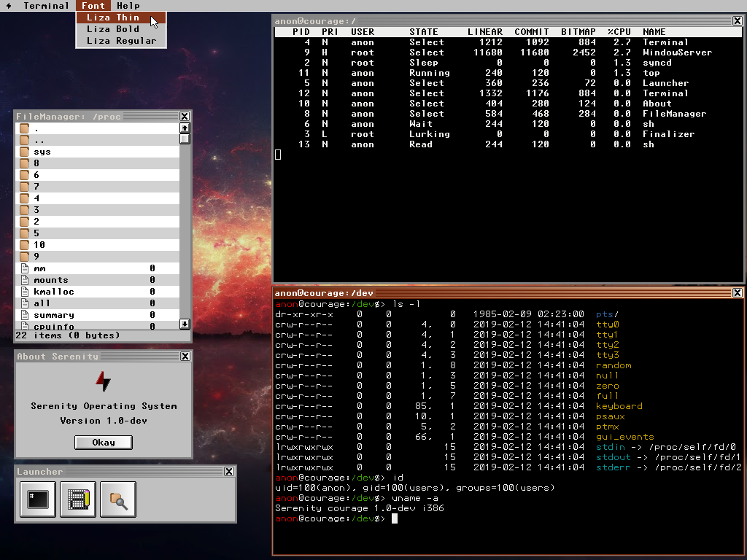The image size is (747, 560).
Task: Select the summary file in list
Action: coord(53,315)
